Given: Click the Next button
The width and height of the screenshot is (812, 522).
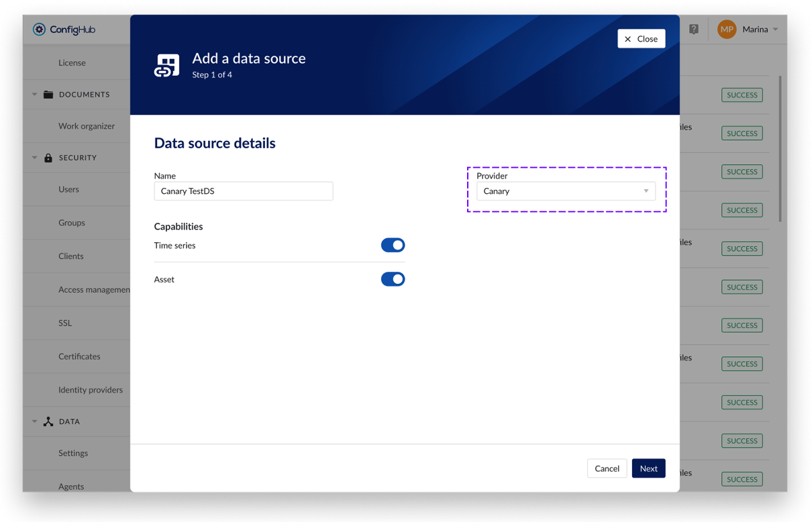Looking at the screenshot, I should (x=648, y=468).
